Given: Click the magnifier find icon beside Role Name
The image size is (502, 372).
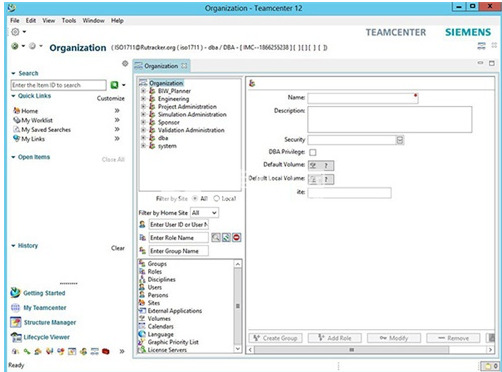Looking at the screenshot, I should click(216, 237).
